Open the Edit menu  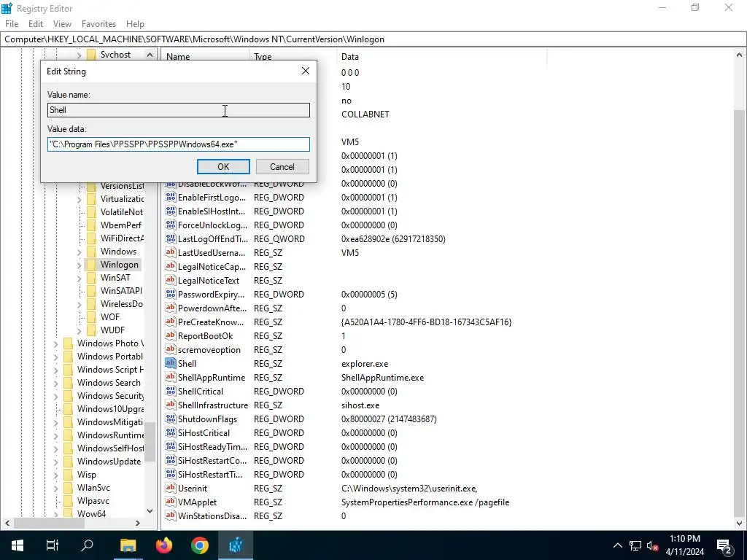click(36, 24)
